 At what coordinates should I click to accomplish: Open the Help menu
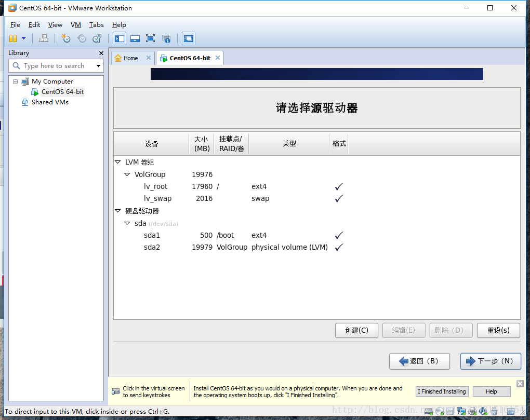tap(119, 24)
